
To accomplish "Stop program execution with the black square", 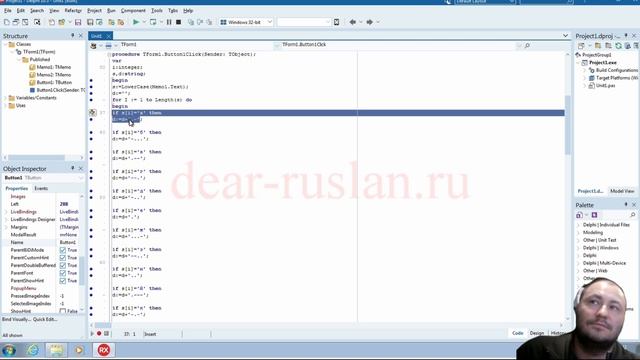I will (178, 22).
